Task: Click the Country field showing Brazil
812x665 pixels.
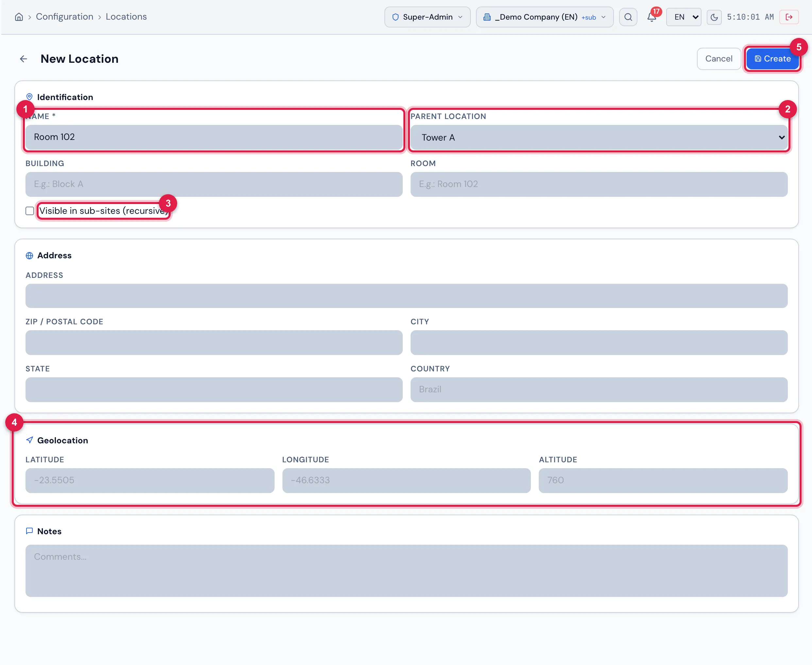Action: coord(599,390)
